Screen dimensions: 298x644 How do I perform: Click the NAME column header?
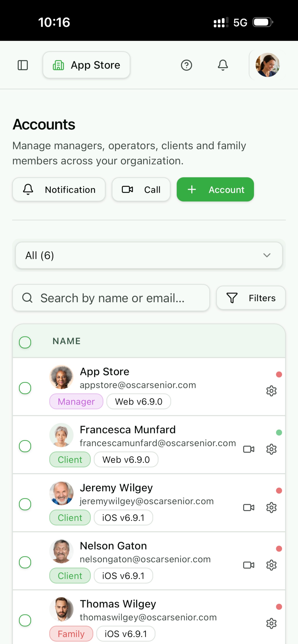click(67, 341)
